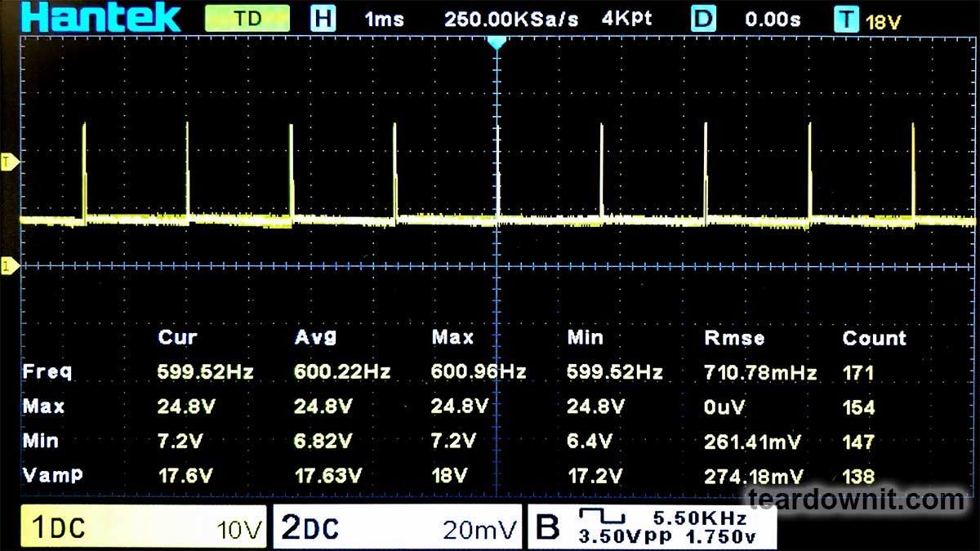Click the 6.4V minimum value
Screen dimensions: 980x551
[590, 441]
